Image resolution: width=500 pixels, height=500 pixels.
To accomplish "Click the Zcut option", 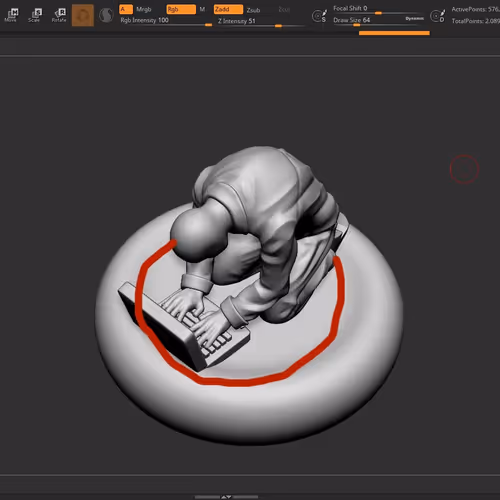I will (284, 10).
